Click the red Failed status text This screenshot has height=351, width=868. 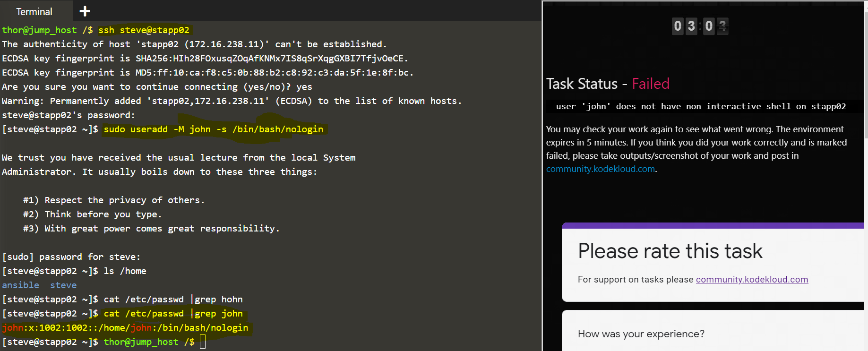[x=651, y=84]
